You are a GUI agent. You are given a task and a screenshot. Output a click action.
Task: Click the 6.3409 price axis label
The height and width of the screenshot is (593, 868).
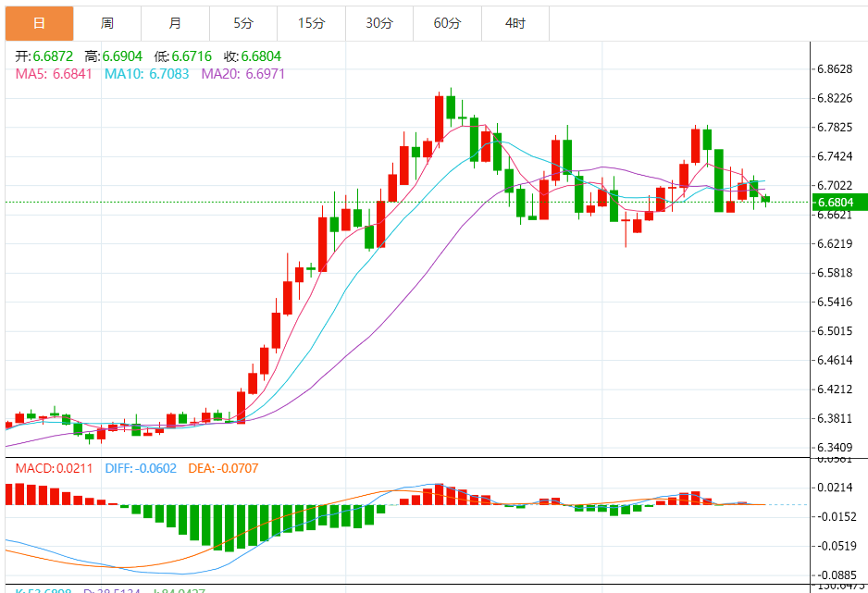836,448
